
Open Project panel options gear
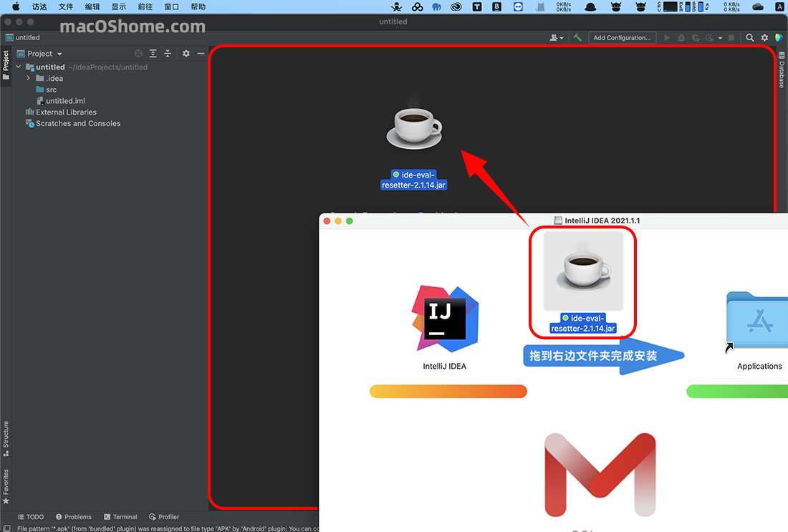[186, 54]
